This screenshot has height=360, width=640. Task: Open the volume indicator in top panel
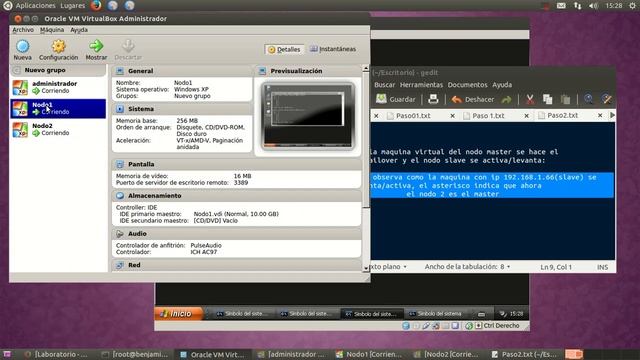(x=593, y=6)
